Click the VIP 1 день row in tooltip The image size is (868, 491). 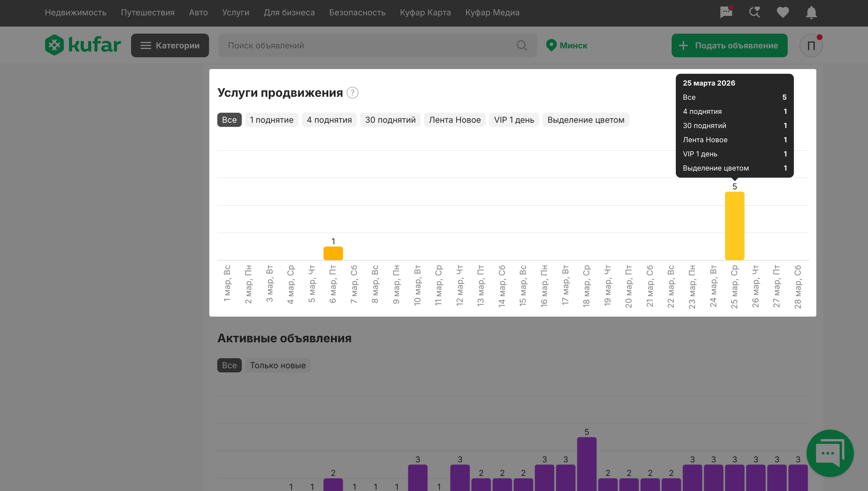735,154
